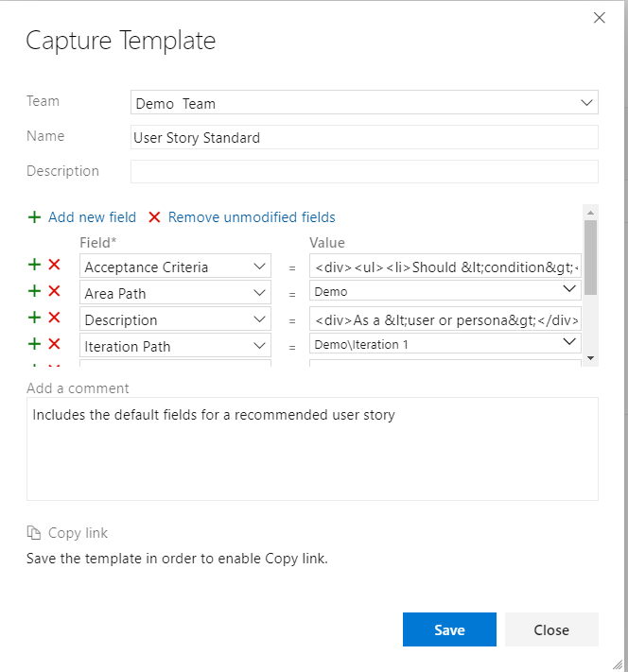The height and width of the screenshot is (672, 628).
Task: Save the template
Action: (x=449, y=630)
